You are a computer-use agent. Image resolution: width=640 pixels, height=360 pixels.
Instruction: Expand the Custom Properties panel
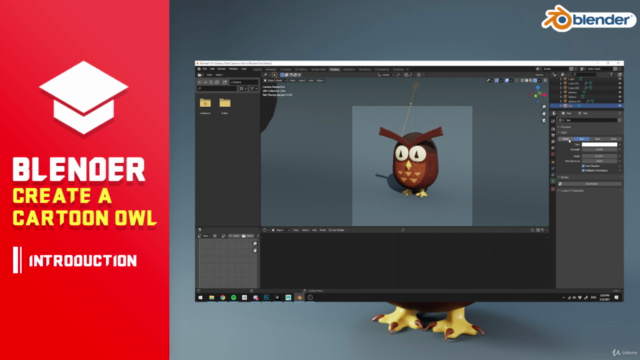coord(571,191)
